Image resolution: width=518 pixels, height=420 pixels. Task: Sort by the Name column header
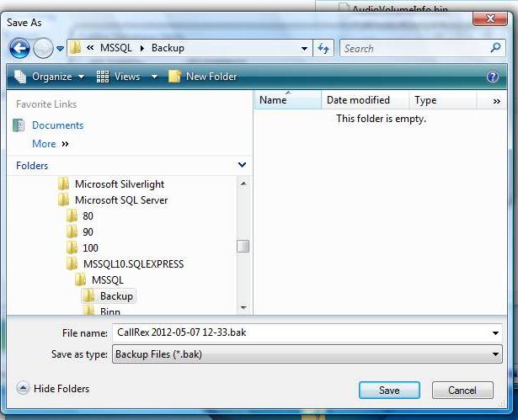click(x=287, y=100)
